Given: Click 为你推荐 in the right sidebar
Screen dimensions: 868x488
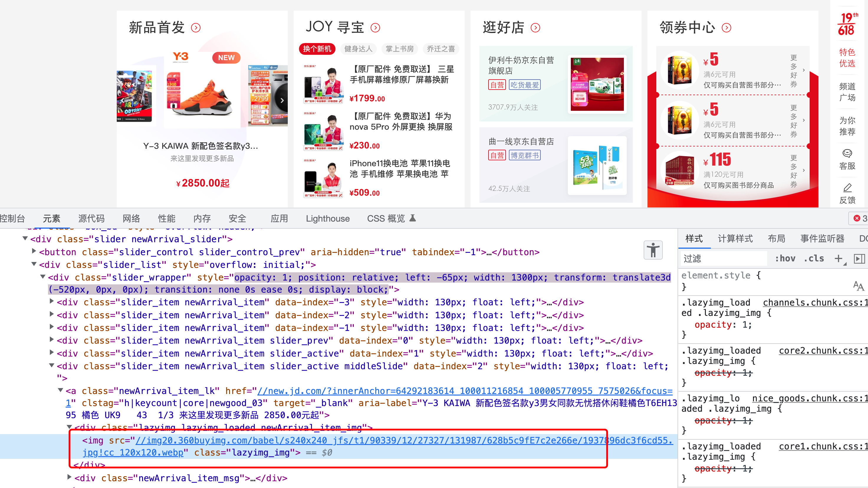Looking at the screenshot, I should (847, 126).
